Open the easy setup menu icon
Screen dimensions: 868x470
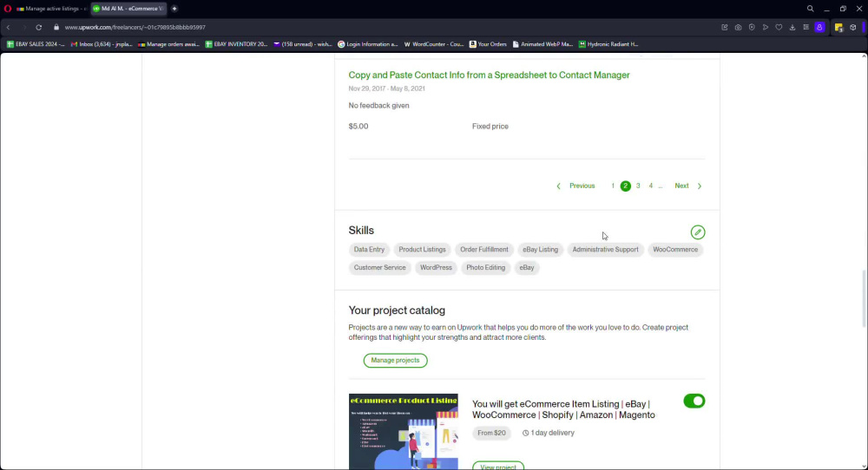pos(806,27)
